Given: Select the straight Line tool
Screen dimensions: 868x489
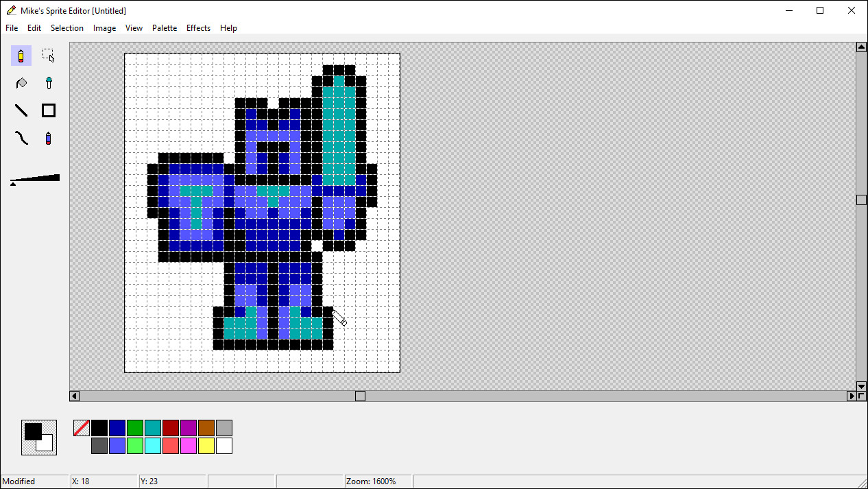Looking at the screenshot, I should tap(21, 110).
